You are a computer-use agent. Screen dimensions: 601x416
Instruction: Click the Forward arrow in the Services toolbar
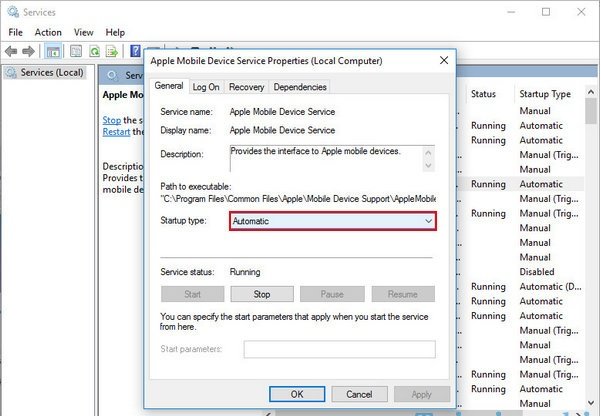[x=28, y=51]
